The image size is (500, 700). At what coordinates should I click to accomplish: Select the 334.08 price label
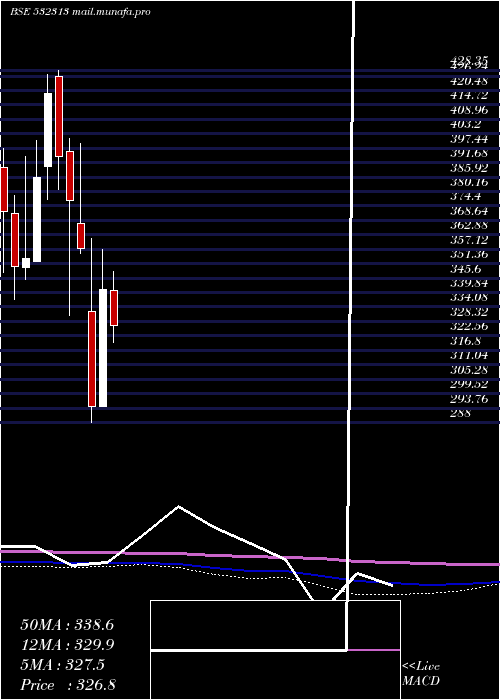point(469,298)
